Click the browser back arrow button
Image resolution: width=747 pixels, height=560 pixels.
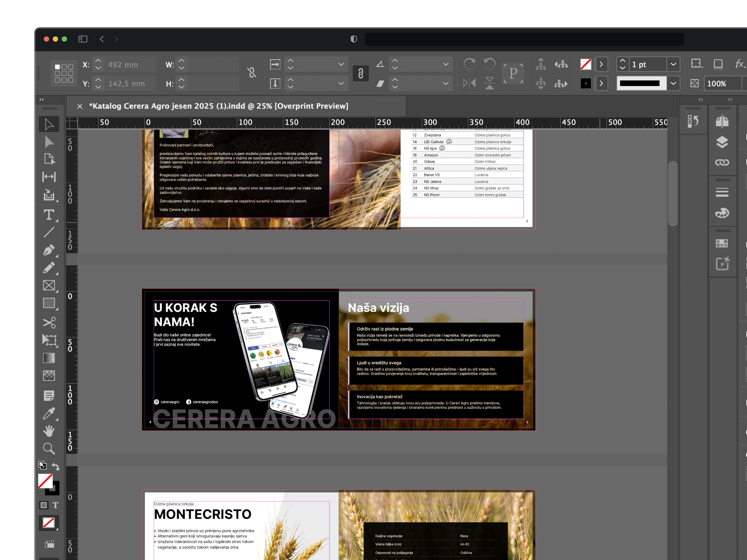coord(102,39)
